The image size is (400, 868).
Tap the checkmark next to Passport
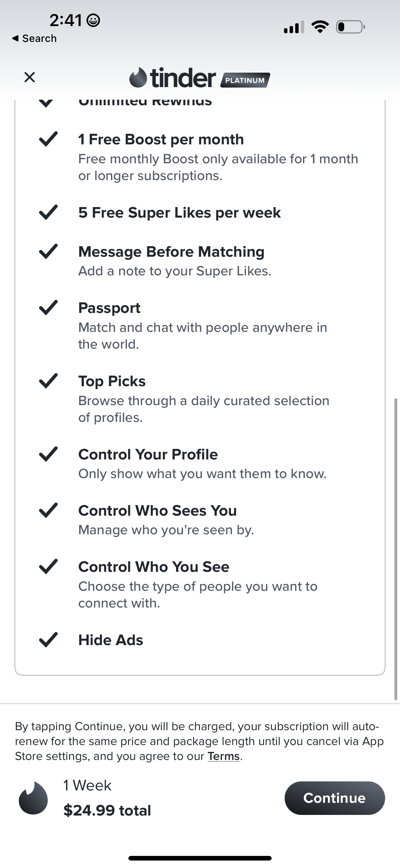(x=48, y=308)
